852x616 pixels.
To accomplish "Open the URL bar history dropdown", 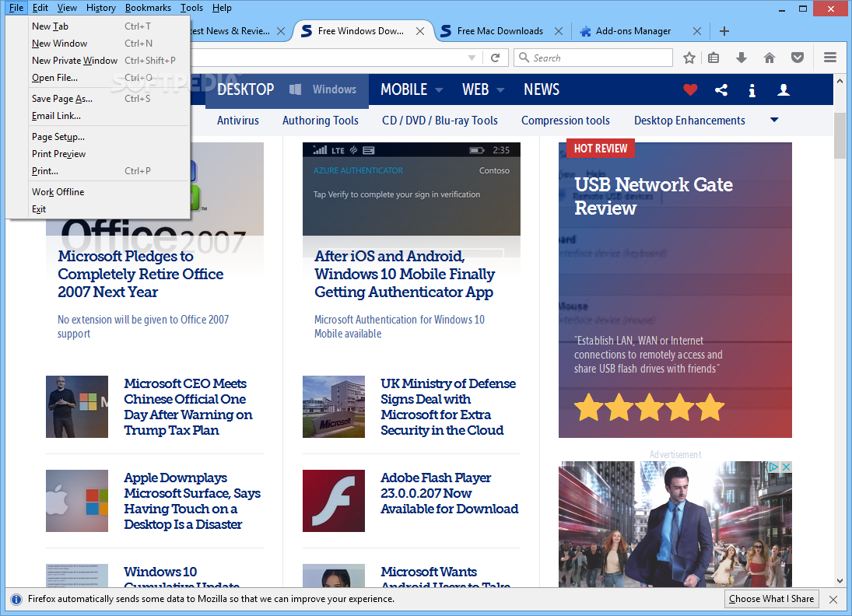I will pyautogui.click(x=472, y=58).
